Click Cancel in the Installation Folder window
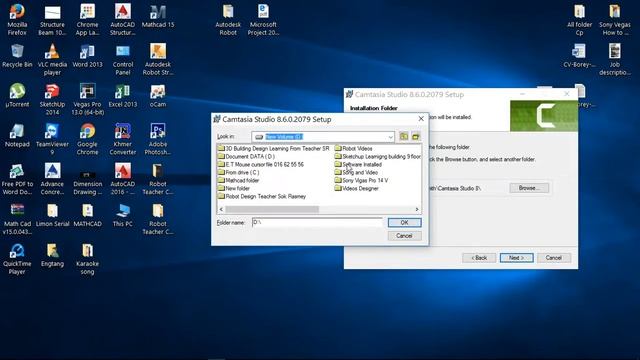The image size is (640, 360). pyautogui.click(x=553, y=258)
